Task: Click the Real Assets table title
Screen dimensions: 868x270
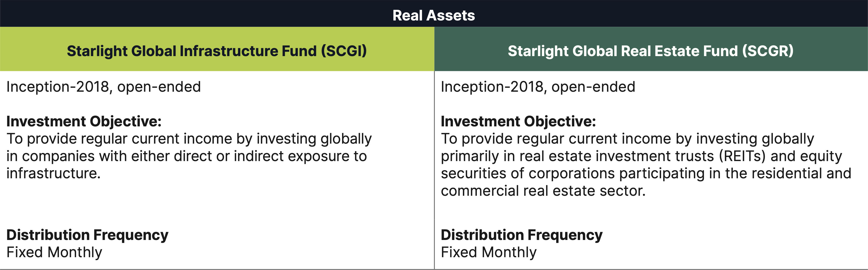Action: 434,16
